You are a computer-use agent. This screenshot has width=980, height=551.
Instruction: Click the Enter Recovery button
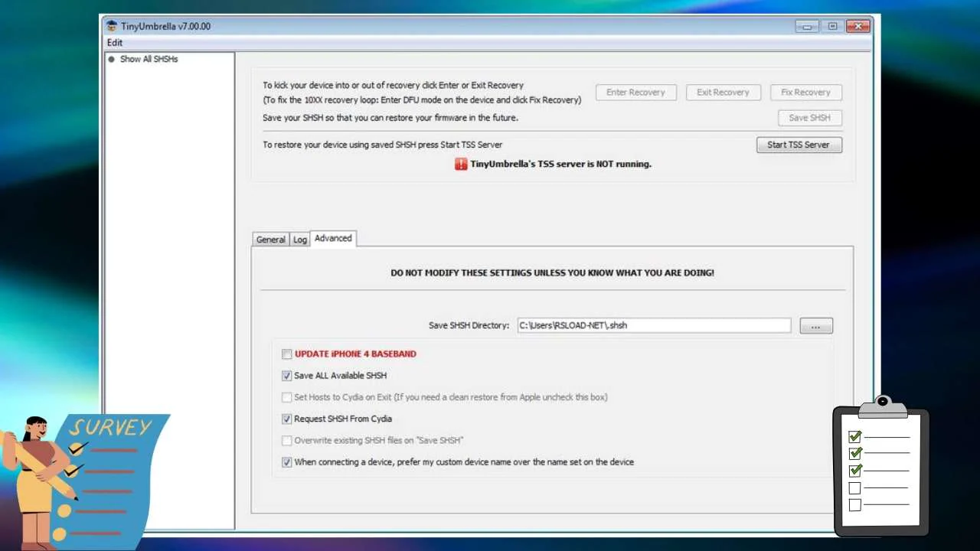635,93
